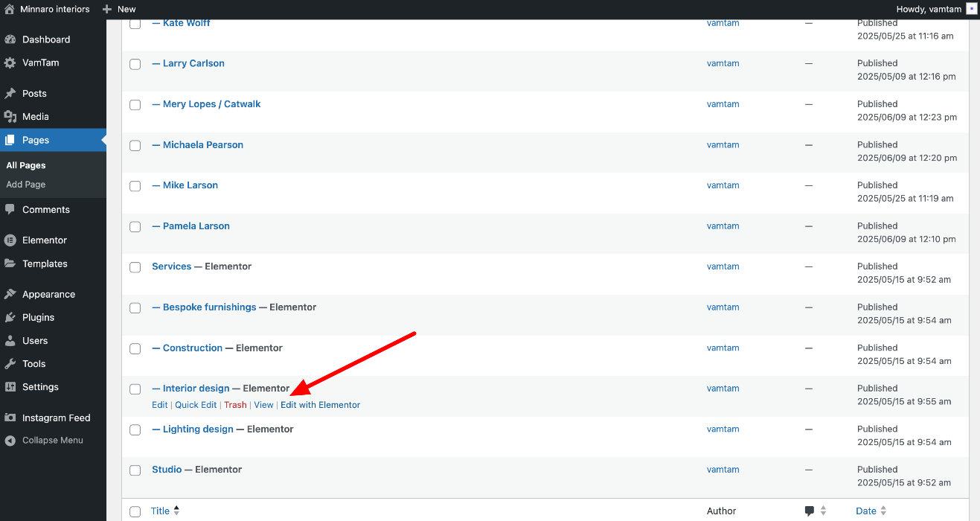This screenshot has height=521, width=980.
Task: Click Edit with Elementor for Interior design
Action: pyautogui.click(x=320, y=405)
